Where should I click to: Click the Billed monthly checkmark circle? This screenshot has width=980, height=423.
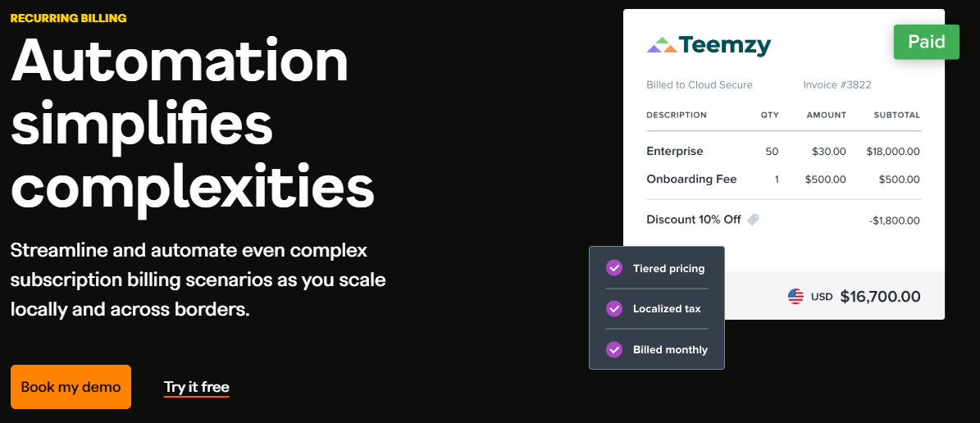614,349
